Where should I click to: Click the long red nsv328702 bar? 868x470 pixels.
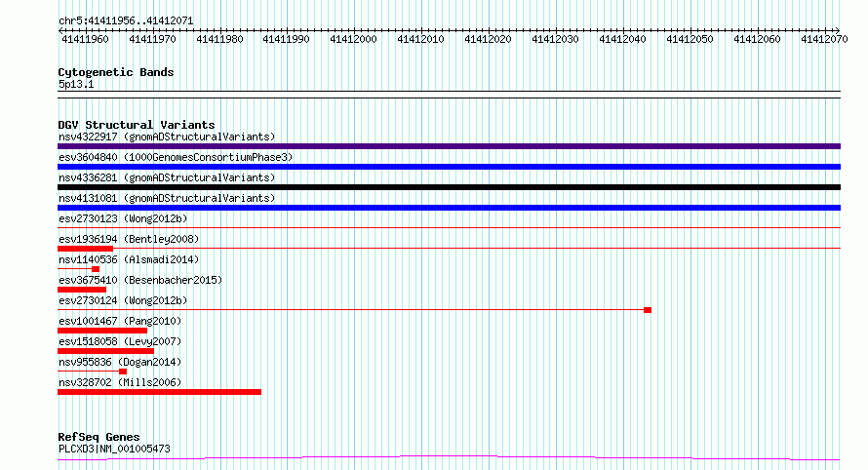point(159,392)
